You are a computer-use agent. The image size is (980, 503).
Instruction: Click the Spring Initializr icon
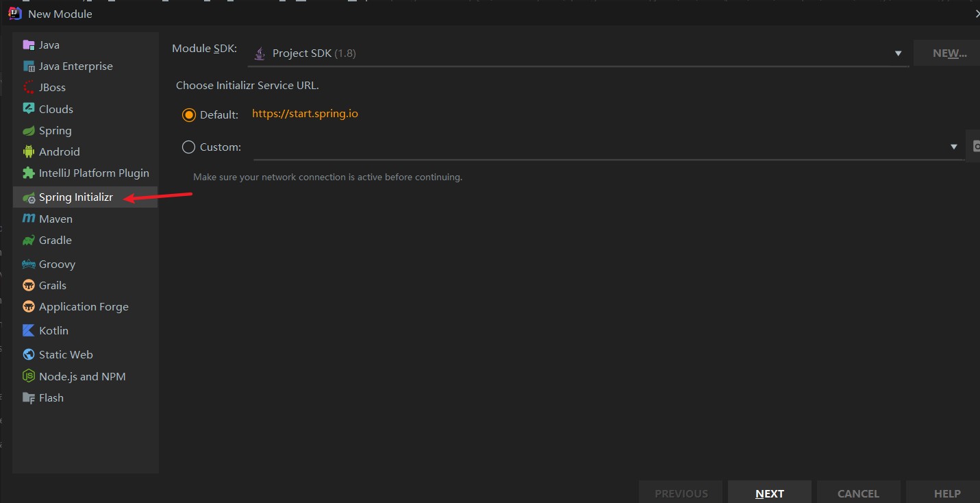pyautogui.click(x=28, y=197)
